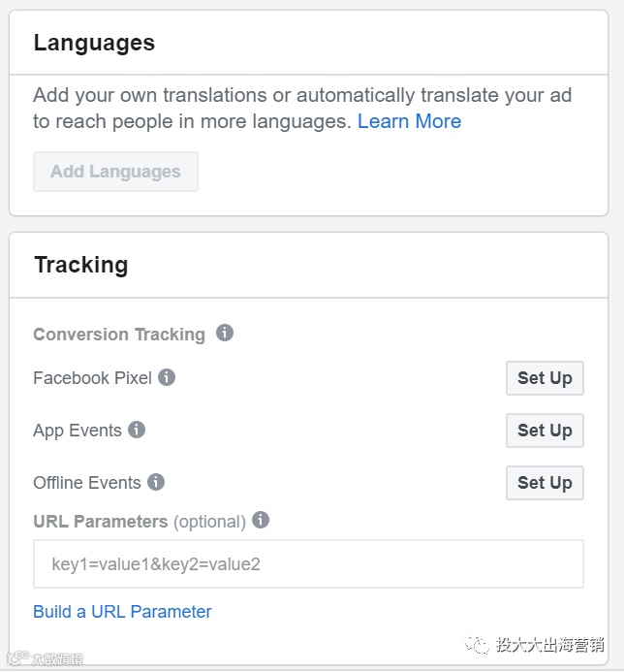This screenshot has height=672, width=624.
Task: Set up the Facebook Pixel
Action: pos(545,378)
